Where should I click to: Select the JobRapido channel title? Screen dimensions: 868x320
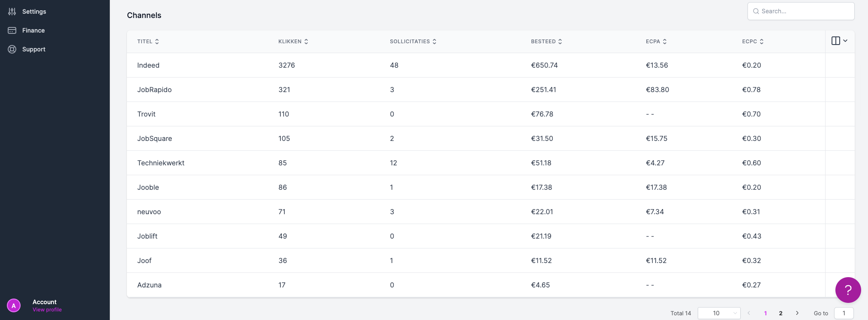point(154,90)
